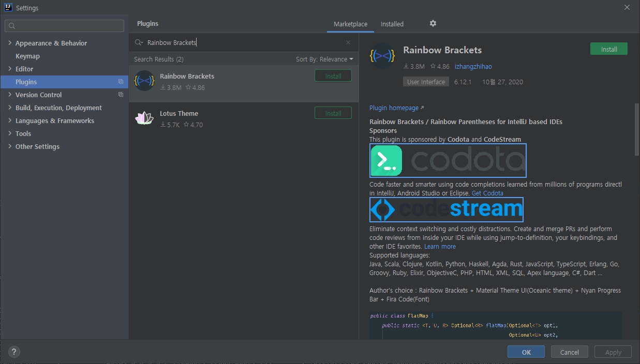Expand the Editor settings node

(x=10, y=69)
